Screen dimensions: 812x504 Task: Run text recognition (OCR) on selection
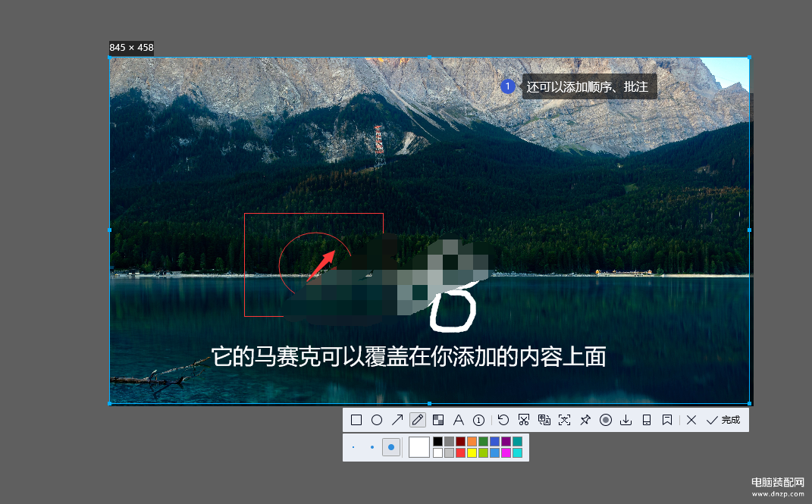565,420
